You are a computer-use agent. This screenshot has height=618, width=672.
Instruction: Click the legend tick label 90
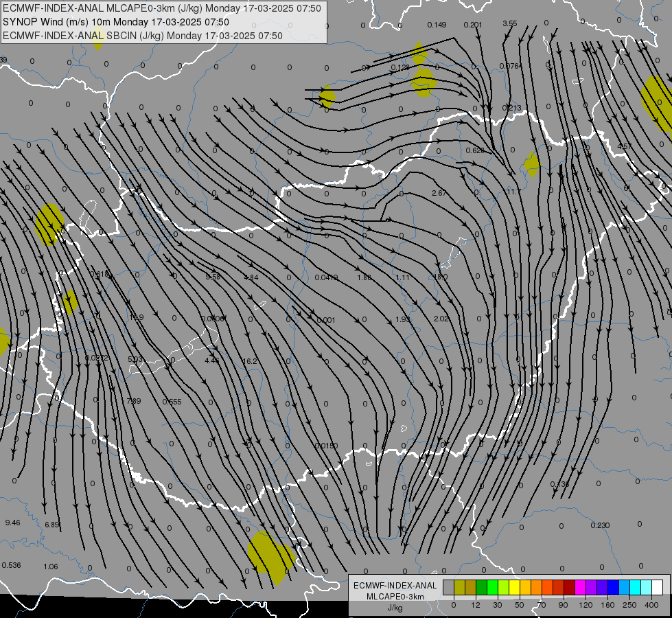[563, 605]
